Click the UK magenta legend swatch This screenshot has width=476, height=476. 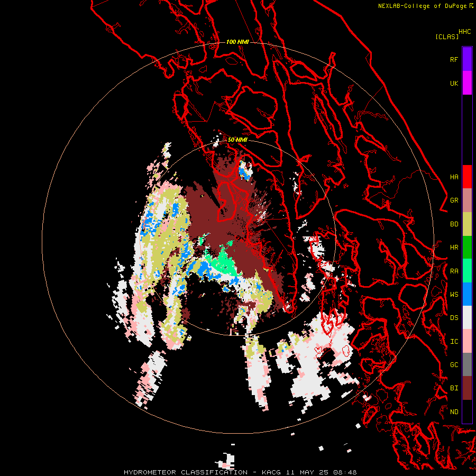[467, 83]
